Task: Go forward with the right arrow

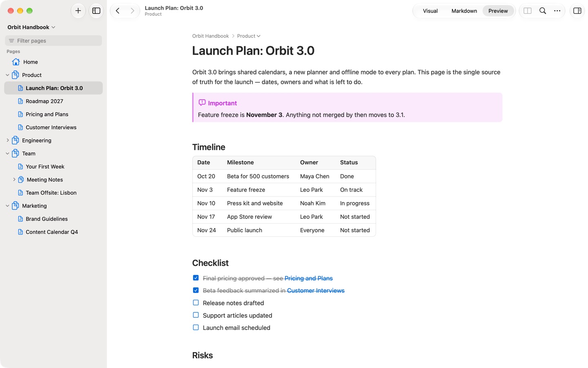Action: point(132,11)
